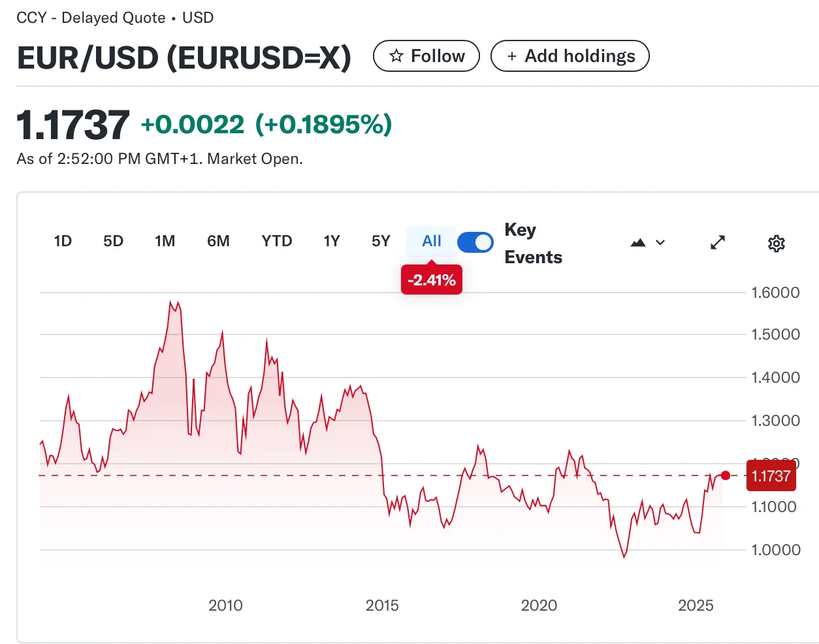Image resolution: width=819 pixels, height=644 pixels.
Task: Click the mountain chart type icon
Action: (x=638, y=243)
